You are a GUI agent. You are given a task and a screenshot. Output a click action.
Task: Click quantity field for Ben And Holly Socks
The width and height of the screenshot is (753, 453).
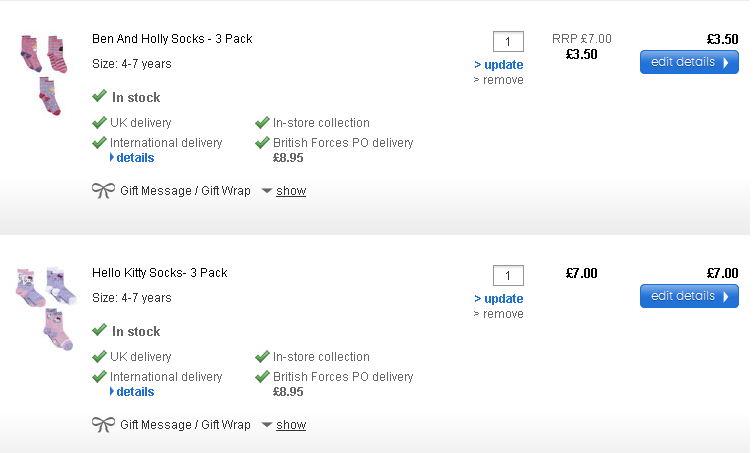coord(508,42)
